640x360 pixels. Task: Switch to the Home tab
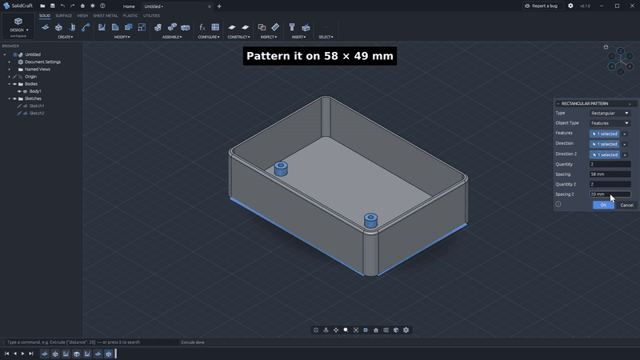[129, 7]
